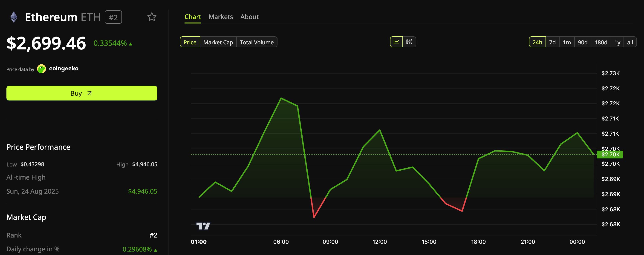Add Ethereum to favorites with star icon
This screenshot has height=255, width=644.
[x=152, y=17]
